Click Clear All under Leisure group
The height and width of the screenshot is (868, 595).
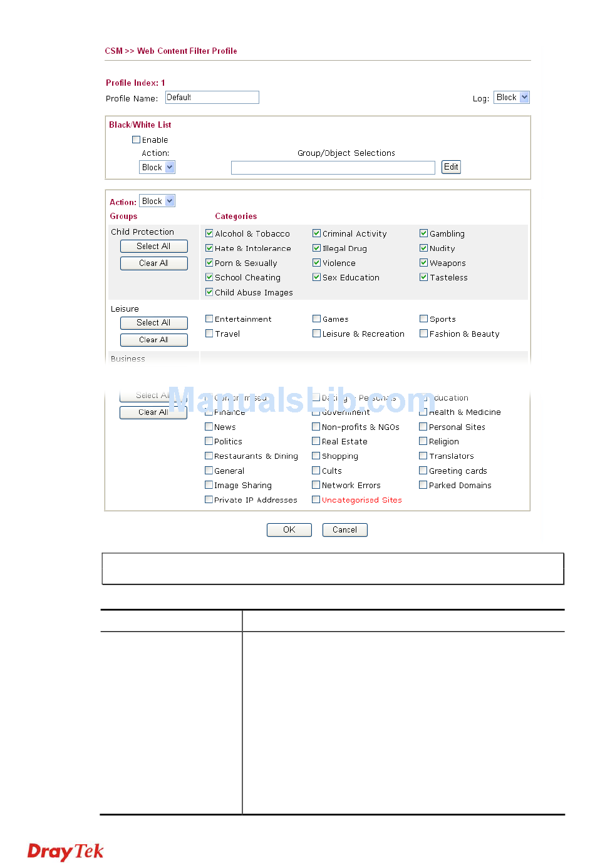point(153,340)
